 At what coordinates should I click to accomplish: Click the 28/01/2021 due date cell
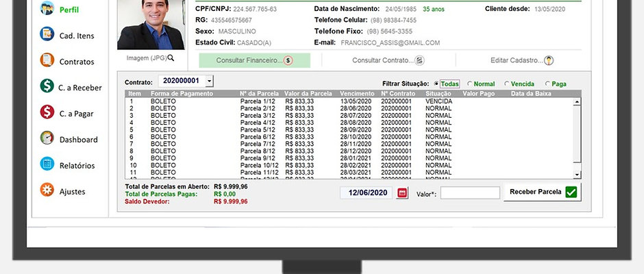pos(356,158)
